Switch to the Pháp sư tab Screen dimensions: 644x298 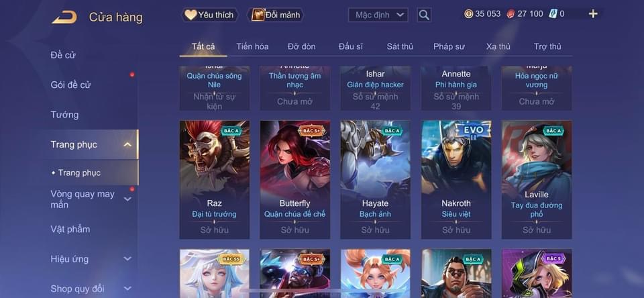point(449,46)
